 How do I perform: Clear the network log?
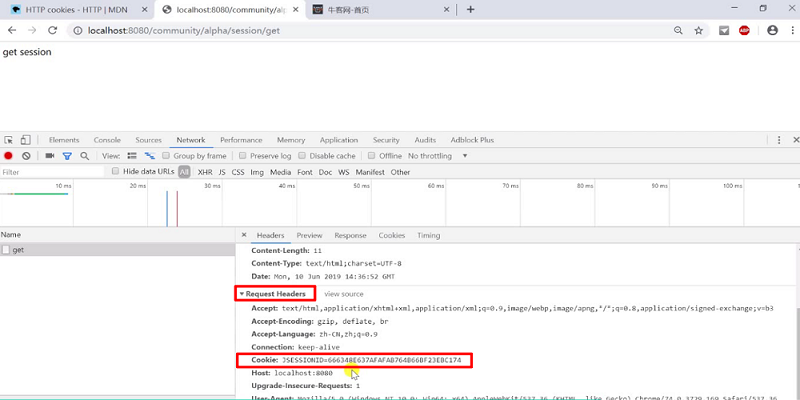[x=26, y=156]
